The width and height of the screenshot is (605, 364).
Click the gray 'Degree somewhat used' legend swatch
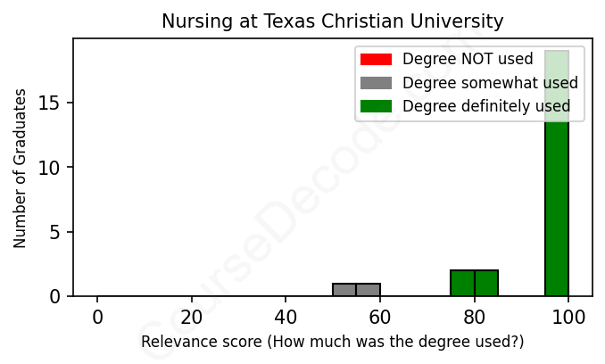[376, 83]
